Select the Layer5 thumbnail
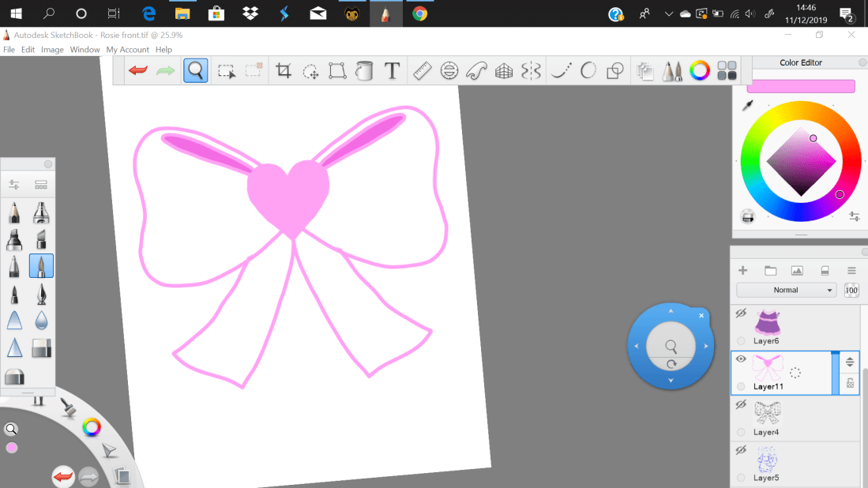The image size is (868, 488). tap(767, 459)
